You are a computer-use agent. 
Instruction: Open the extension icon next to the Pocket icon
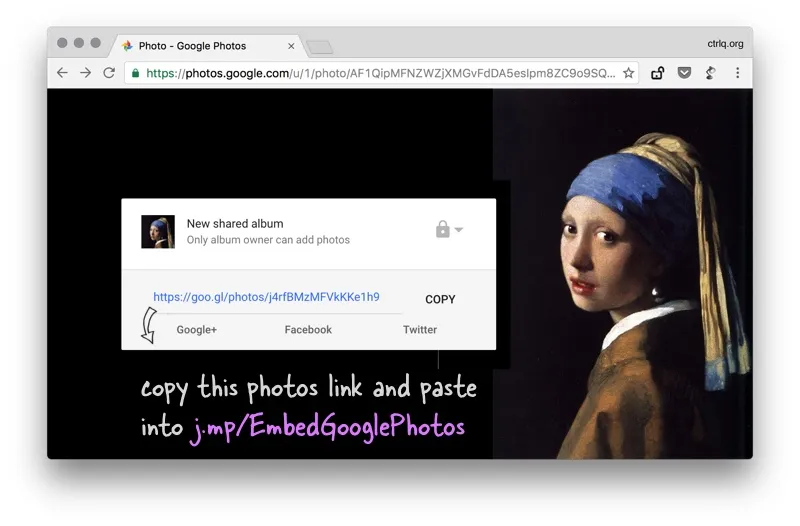[711, 73]
